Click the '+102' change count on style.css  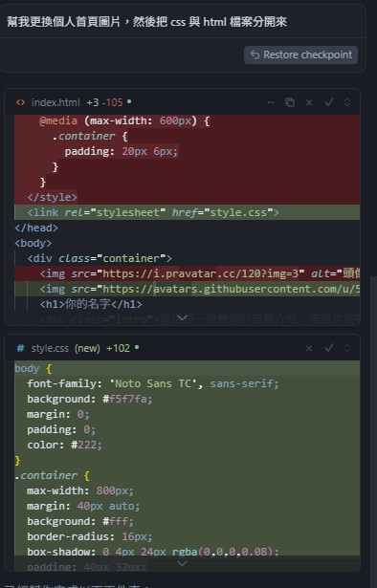tap(118, 348)
